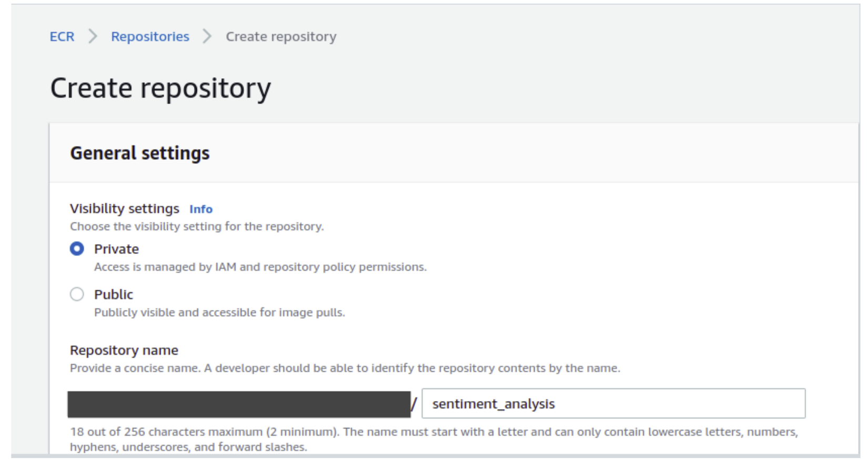Click the ECR breadcrumb link
Image resolution: width=868 pixels, height=465 pixels.
62,36
